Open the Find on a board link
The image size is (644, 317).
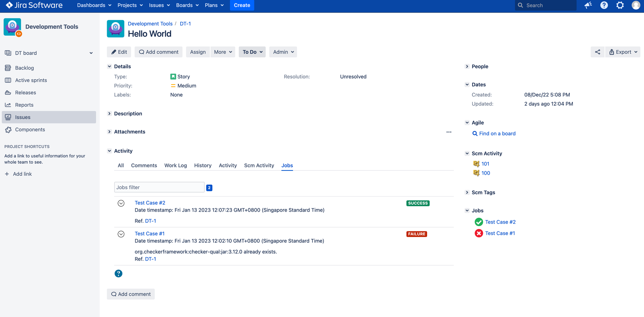[x=497, y=133]
